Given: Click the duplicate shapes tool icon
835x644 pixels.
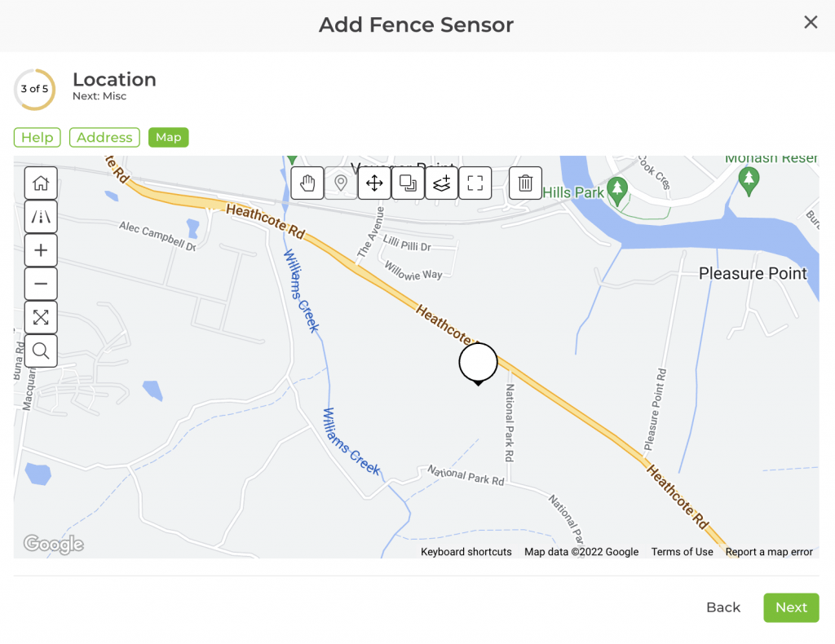Looking at the screenshot, I should (x=408, y=183).
